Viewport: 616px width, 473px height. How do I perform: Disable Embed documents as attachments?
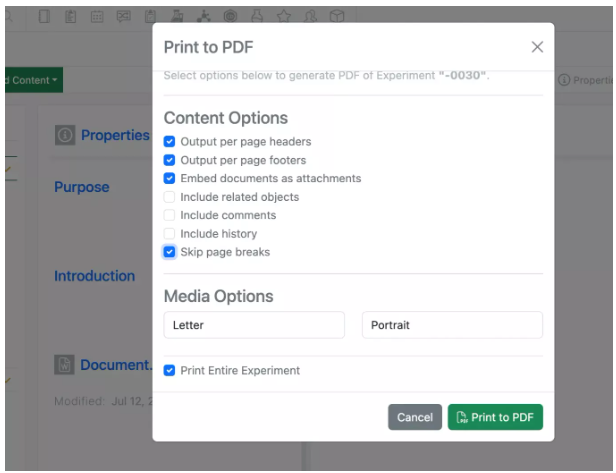coord(170,179)
